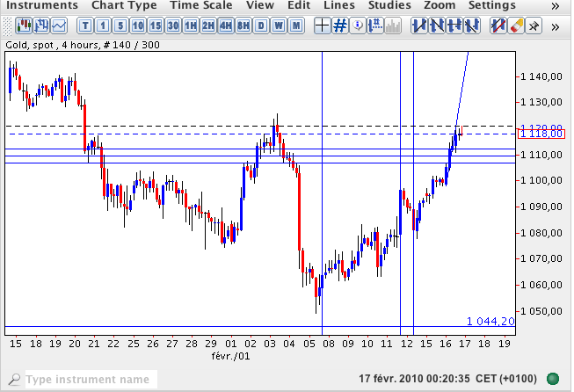574x392 pixels.
Task: Toggle the crosshair cursor tool
Action: click(x=322, y=25)
